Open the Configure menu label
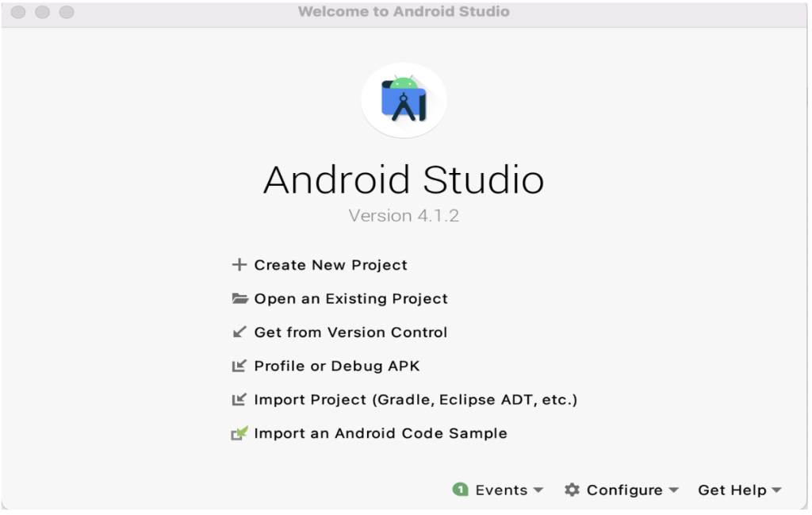Image resolution: width=812 pixels, height=515 pixels. point(624,490)
